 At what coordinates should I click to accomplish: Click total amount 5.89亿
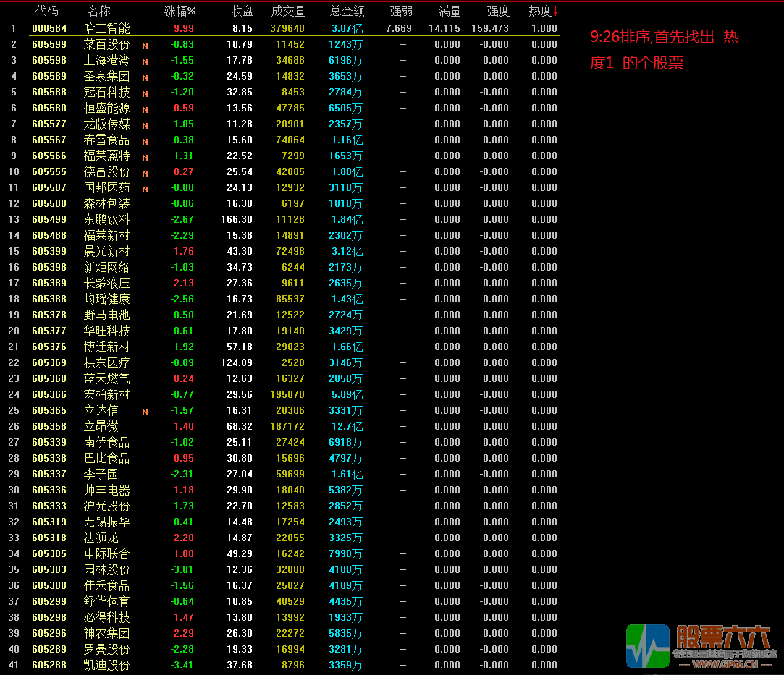347,395
